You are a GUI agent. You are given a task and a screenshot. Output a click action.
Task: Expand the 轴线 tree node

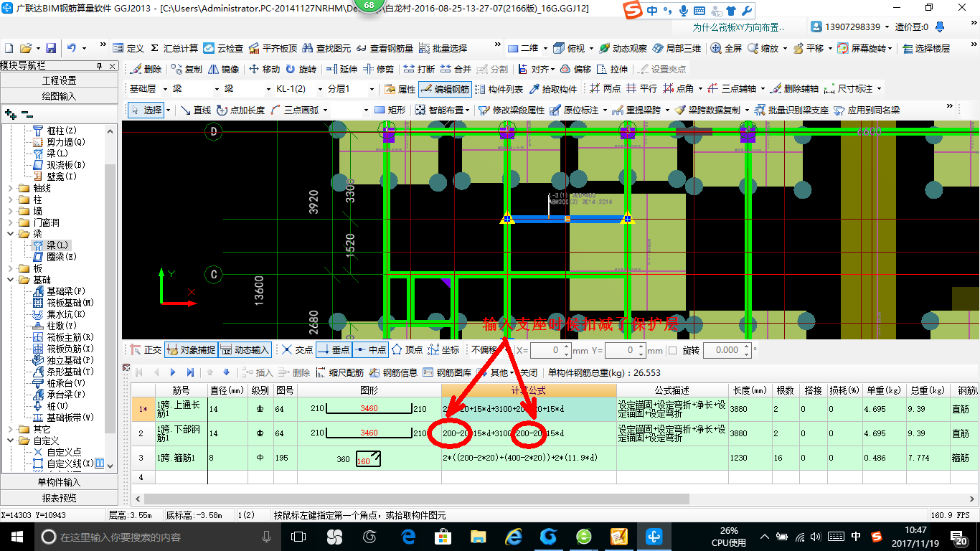(11, 188)
